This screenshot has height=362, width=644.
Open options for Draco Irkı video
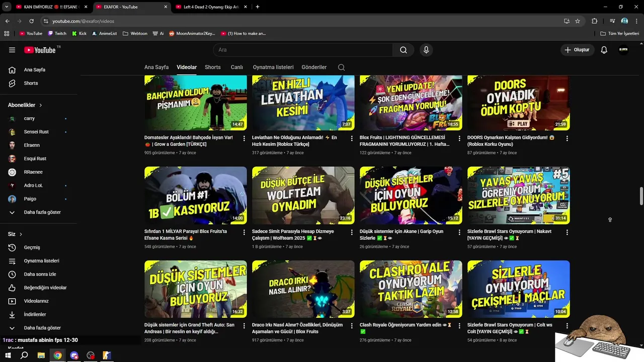352,326
